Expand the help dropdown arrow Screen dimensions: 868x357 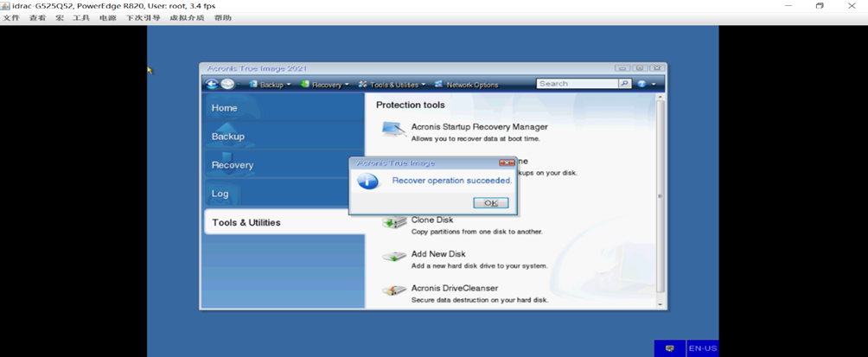pyautogui.click(x=654, y=85)
